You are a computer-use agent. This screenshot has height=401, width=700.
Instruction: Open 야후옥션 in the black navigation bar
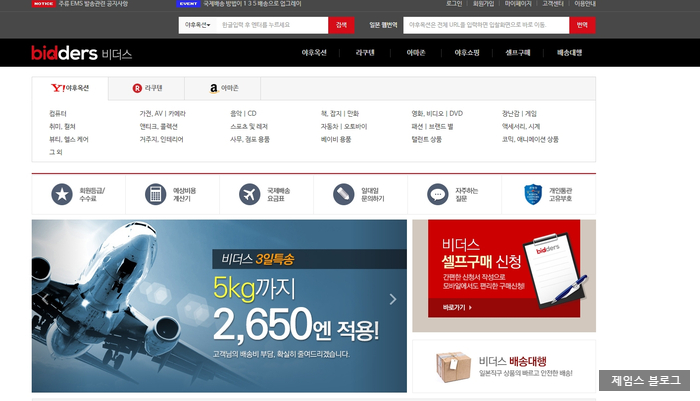coord(314,53)
